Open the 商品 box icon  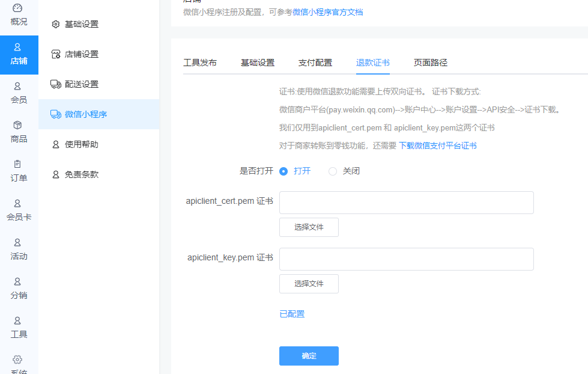17,125
